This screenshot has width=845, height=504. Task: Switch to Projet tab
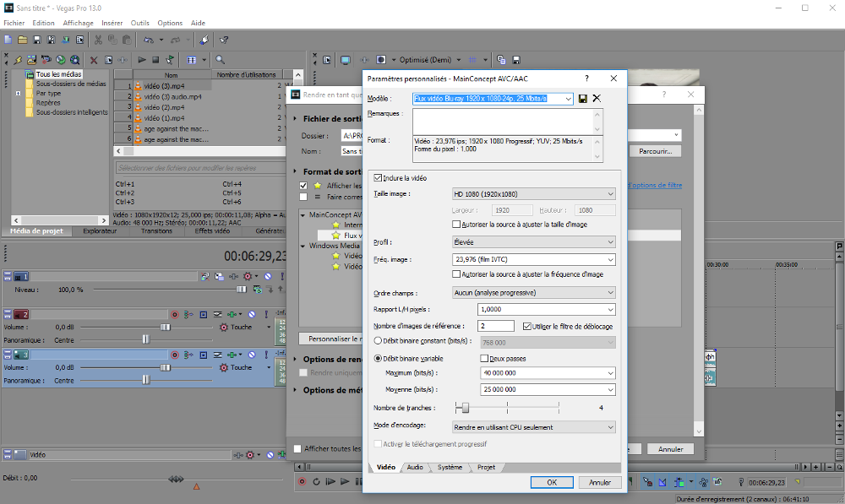click(486, 468)
